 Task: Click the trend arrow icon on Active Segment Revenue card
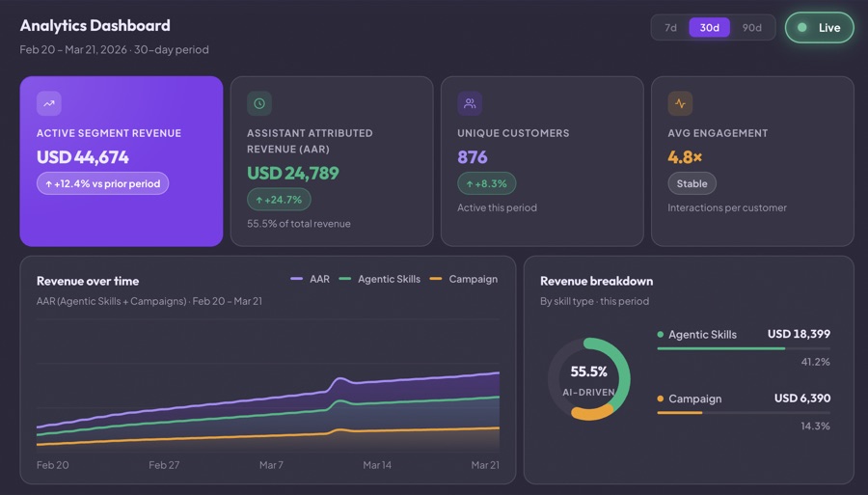pyautogui.click(x=49, y=103)
